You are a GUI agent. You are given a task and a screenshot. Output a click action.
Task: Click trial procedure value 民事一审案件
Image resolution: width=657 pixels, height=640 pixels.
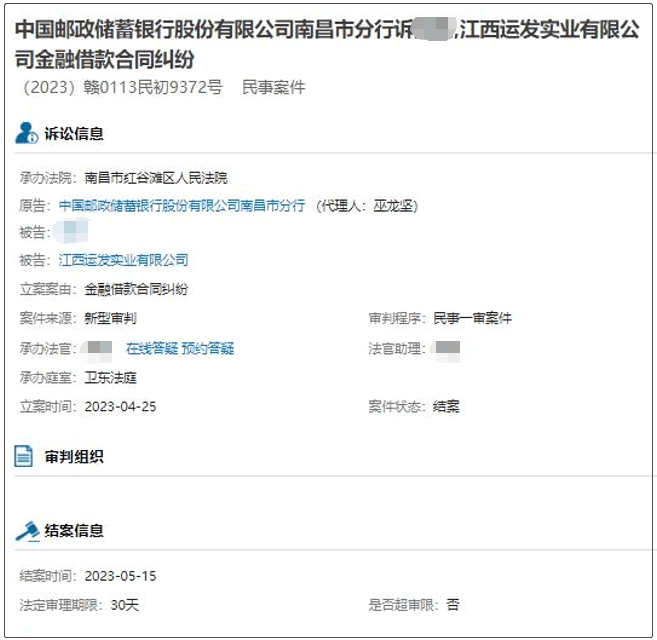tap(472, 318)
